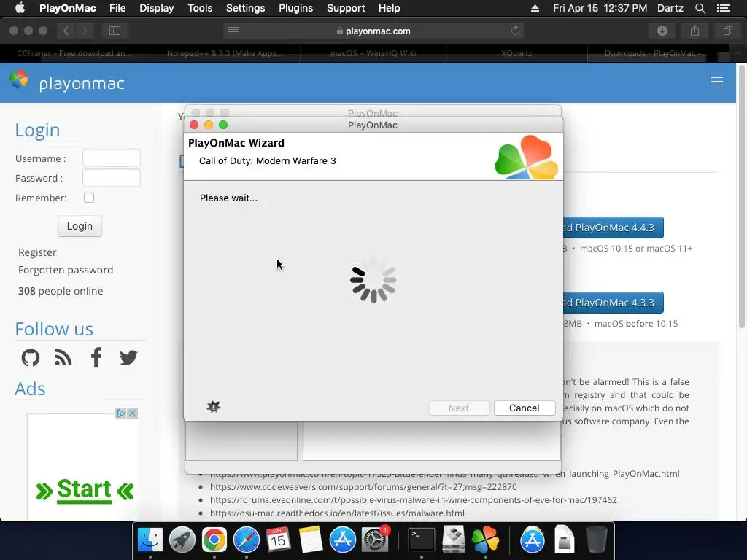Open Finder from the Dock
747x560 pixels.
(x=150, y=540)
